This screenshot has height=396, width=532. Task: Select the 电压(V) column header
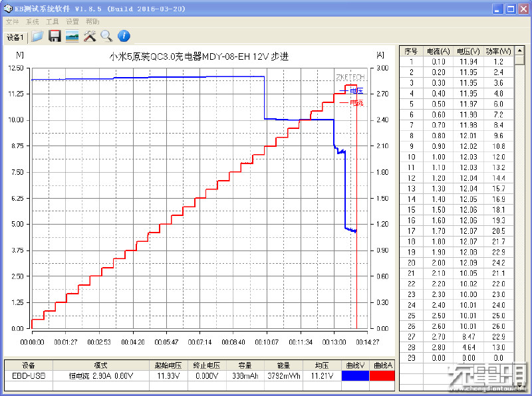(x=468, y=51)
